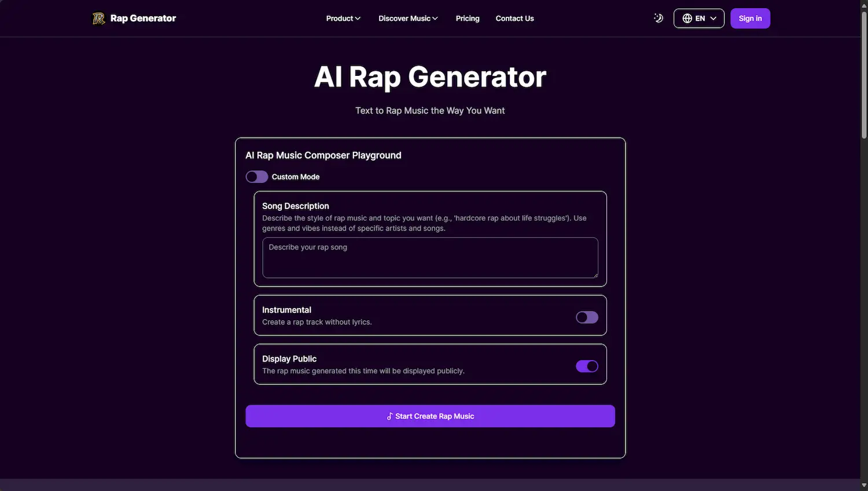Open the EN language dropdown
Image resolution: width=868 pixels, height=491 pixels.
click(698, 18)
